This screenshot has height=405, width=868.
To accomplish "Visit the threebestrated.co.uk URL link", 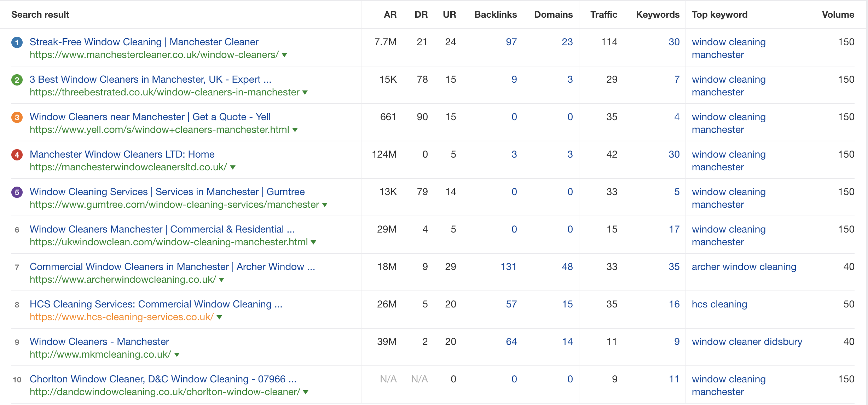I will pos(164,92).
